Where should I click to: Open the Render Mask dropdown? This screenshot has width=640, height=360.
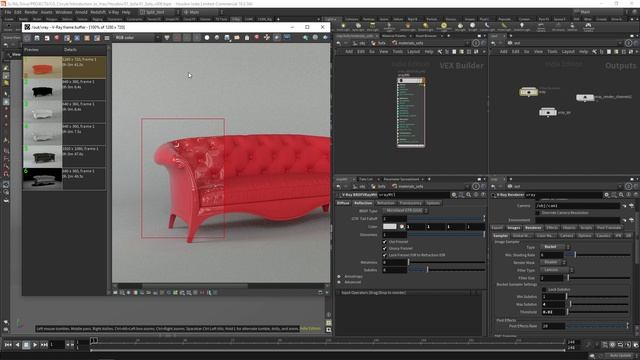coord(553,262)
